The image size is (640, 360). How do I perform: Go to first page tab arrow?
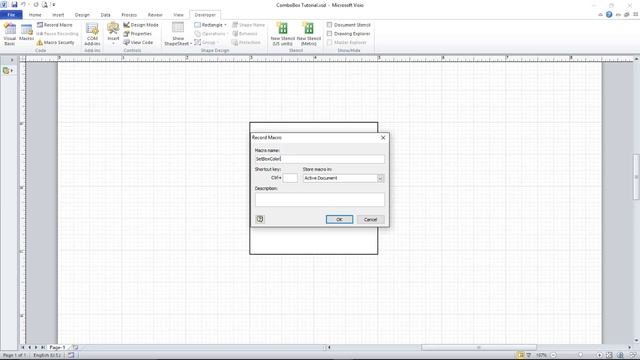coord(23,347)
